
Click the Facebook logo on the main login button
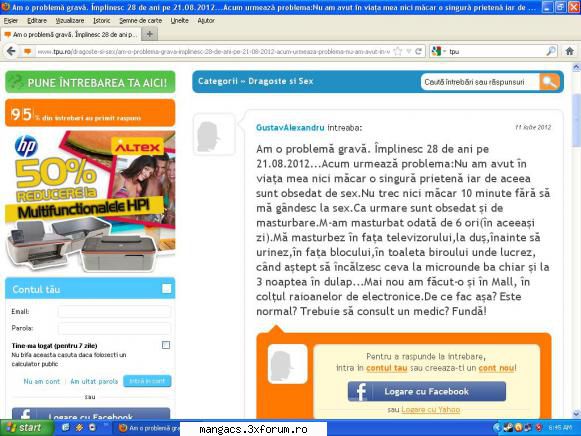tap(359, 392)
